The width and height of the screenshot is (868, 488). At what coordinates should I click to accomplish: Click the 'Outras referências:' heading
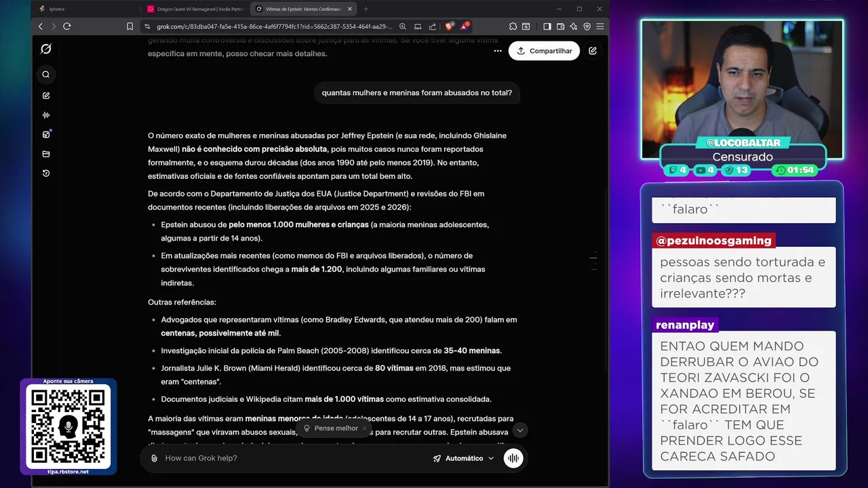coord(182,302)
